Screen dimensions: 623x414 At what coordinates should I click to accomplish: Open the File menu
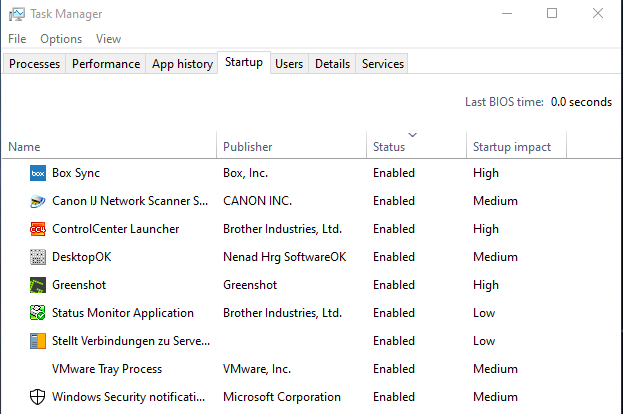(17, 39)
